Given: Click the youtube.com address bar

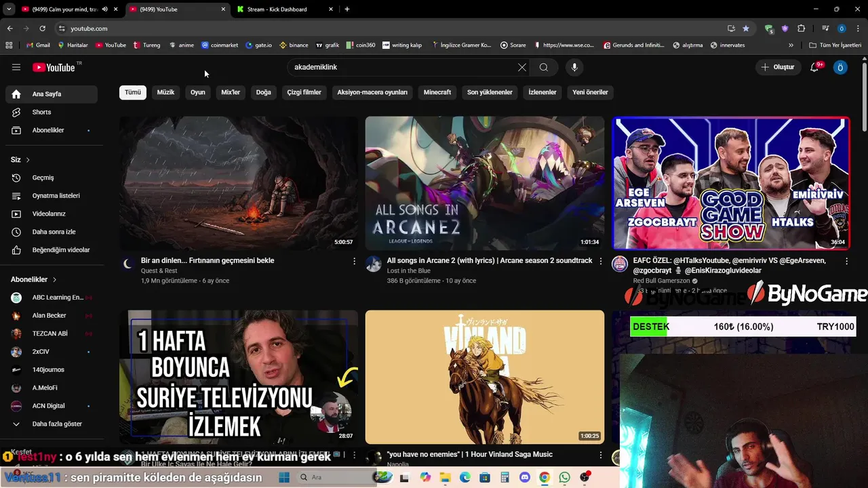Looking at the screenshot, I should (390, 28).
